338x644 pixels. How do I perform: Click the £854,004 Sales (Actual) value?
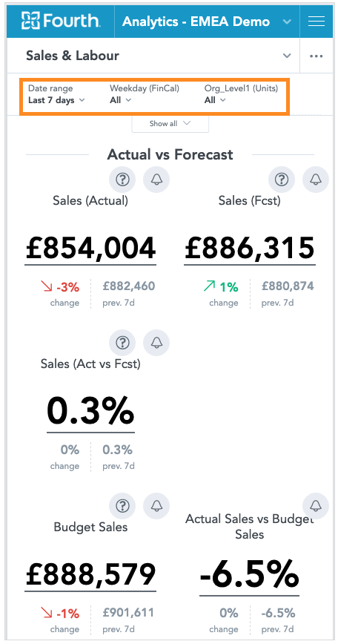(x=90, y=249)
